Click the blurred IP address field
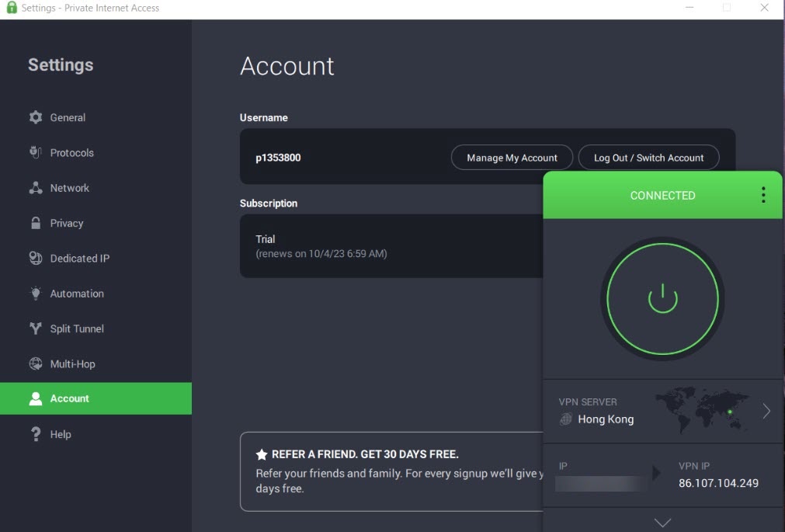This screenshot has width=785, height=532. tap(601, 483)
